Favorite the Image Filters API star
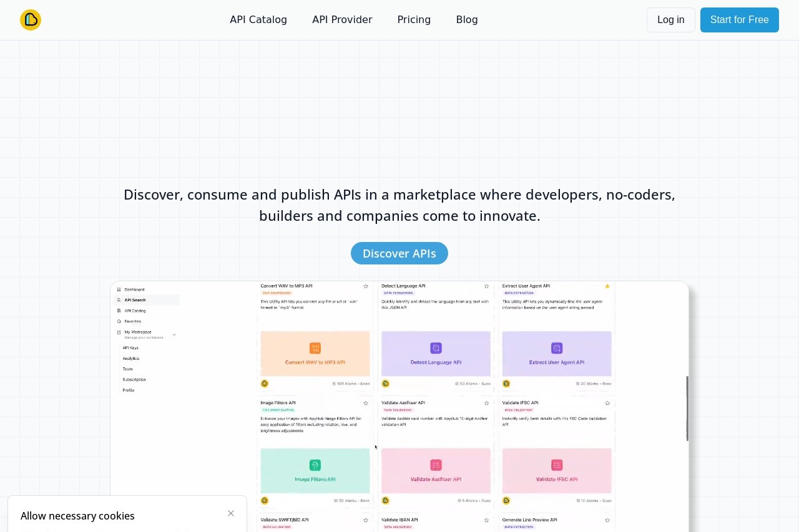Viewport: 799px width, 532px height. [x=366, y=404]
